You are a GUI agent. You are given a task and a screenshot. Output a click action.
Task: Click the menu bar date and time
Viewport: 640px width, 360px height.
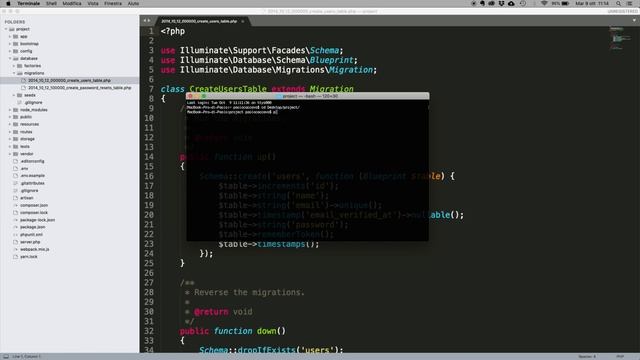(x=592, y=3)
